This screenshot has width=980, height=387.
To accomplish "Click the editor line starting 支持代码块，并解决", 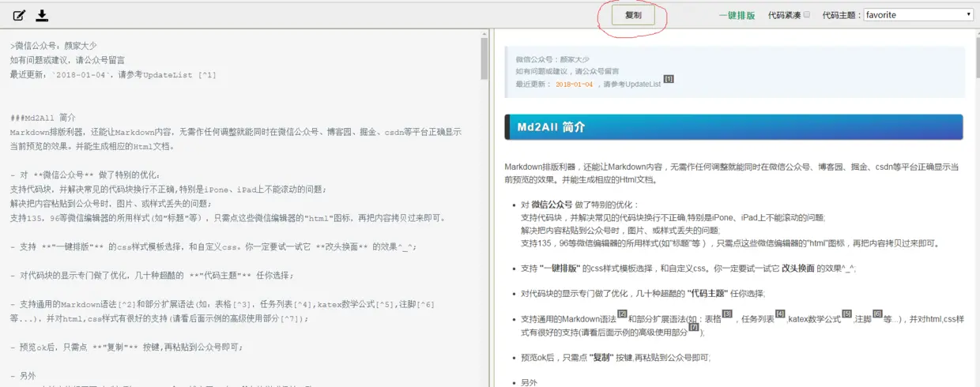I will pyautogui.click(x=168, y=189).
